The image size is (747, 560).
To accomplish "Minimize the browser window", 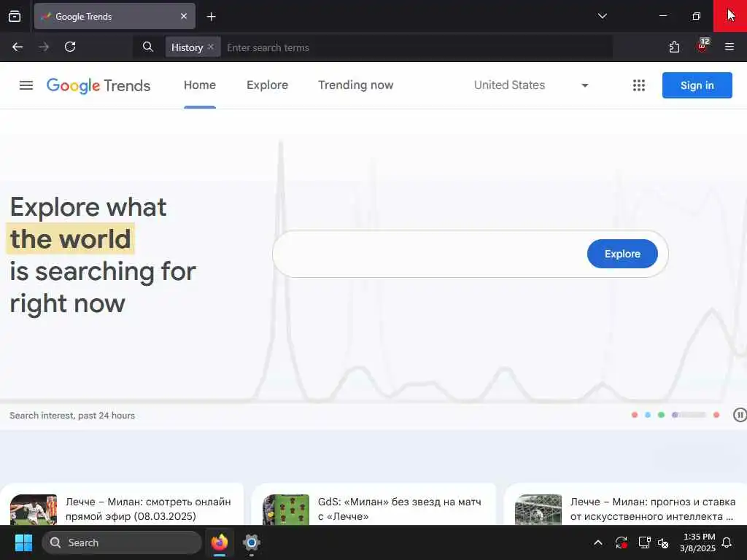I will 663,16.
